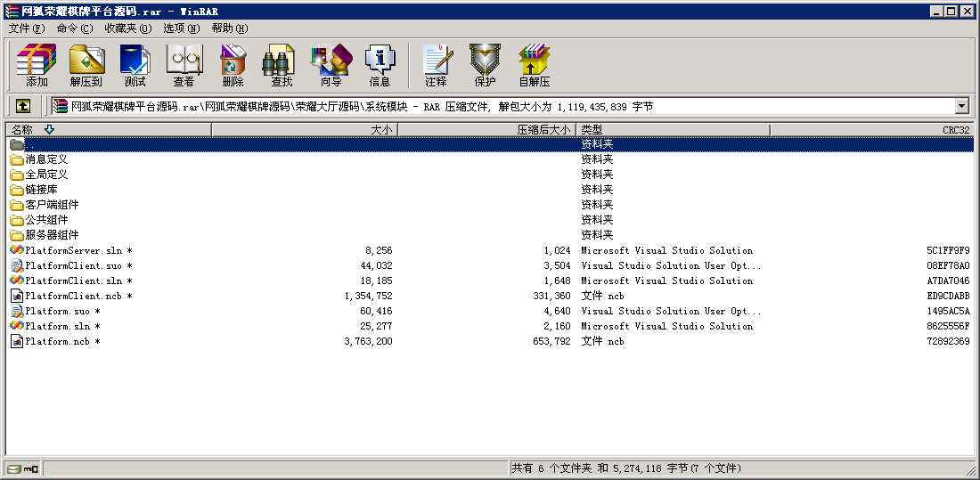This screenshot has width=980, height=480.
Task: Click size value 8,256
Action: [x=379, y=250]
